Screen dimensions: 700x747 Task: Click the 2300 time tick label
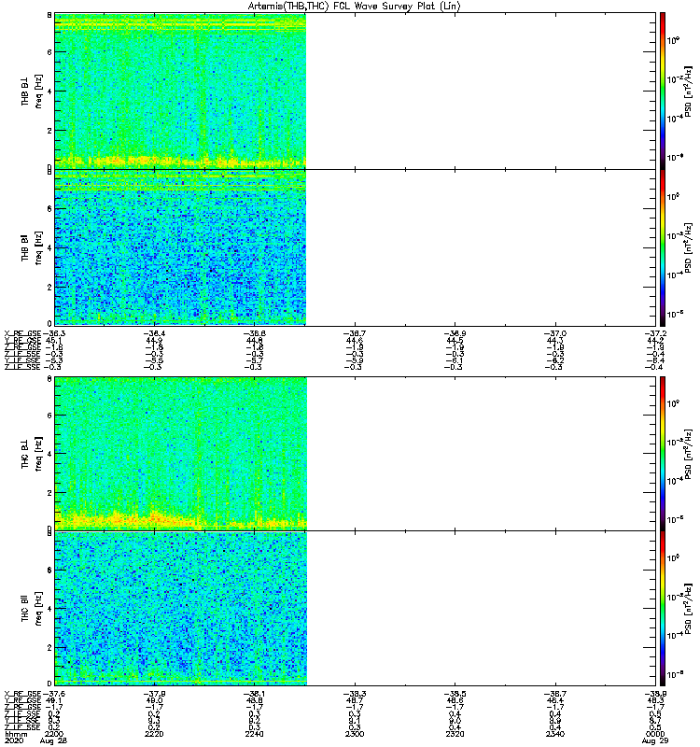355,734
